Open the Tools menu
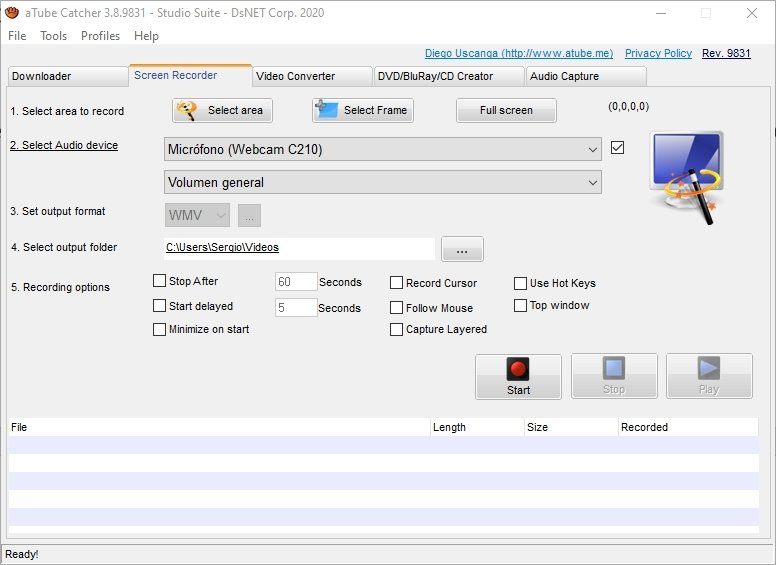776x565 pixels. tap(53, 36)
